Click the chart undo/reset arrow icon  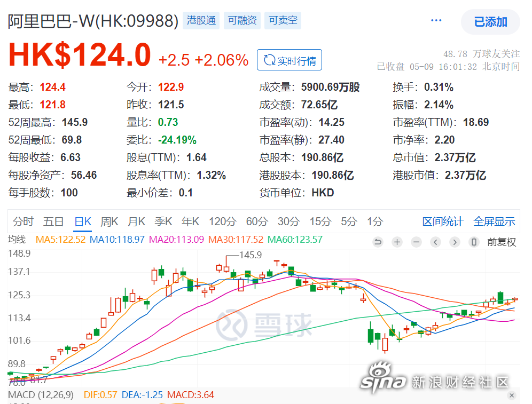click(378, 242)
